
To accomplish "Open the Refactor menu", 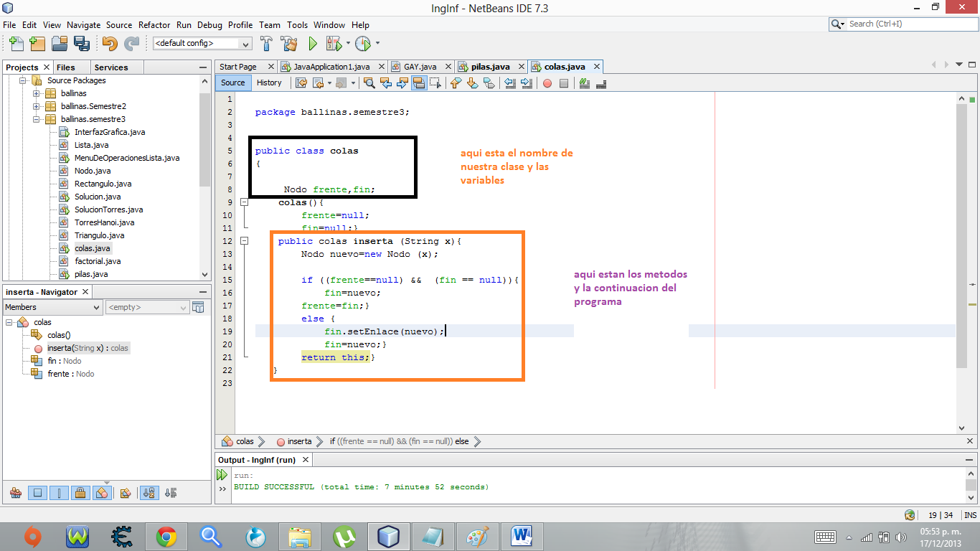I will point(154,24).
